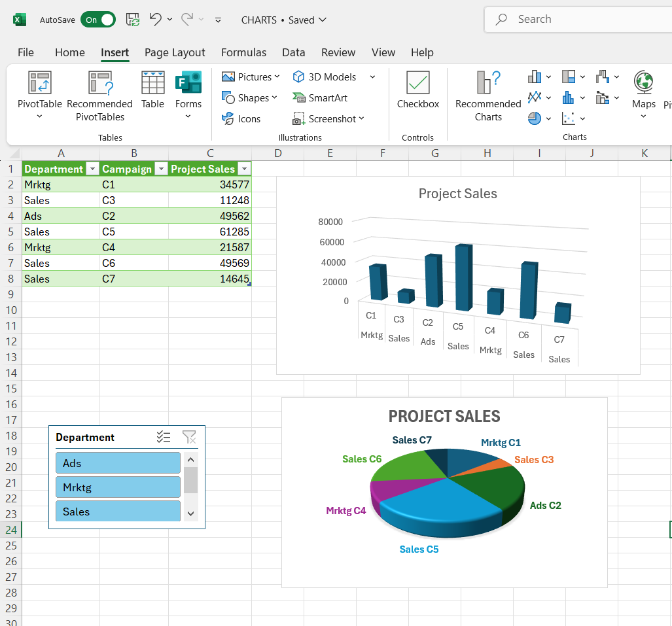Viewport: 672px width, 626px height.
Task: Select column A header
Action: pyautogui.click(x=61, y=153)
